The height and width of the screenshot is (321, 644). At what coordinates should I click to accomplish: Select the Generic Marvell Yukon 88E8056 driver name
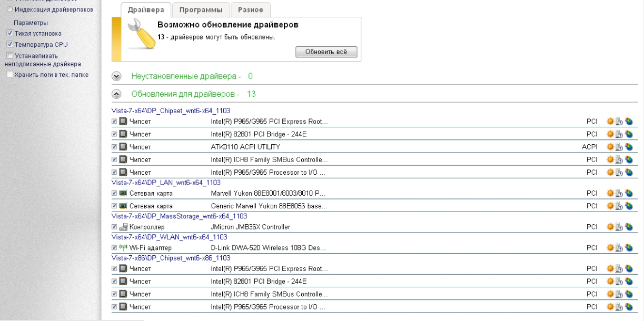point(269,206)
